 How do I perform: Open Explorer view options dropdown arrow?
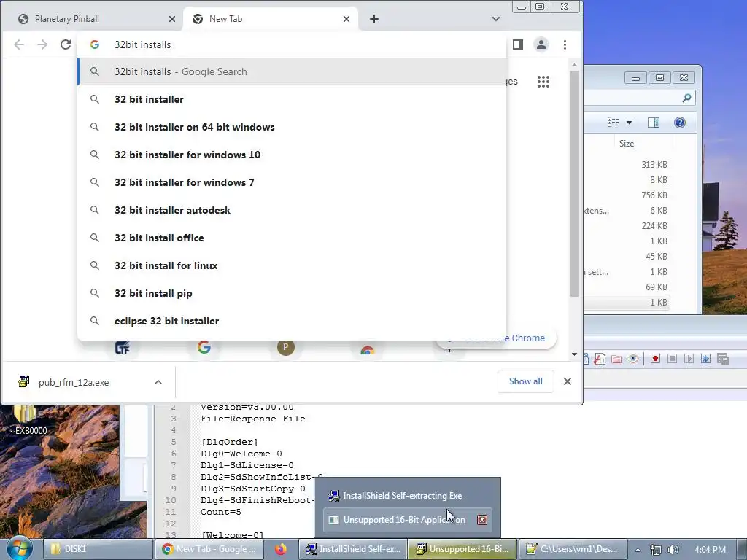(629, 122)
